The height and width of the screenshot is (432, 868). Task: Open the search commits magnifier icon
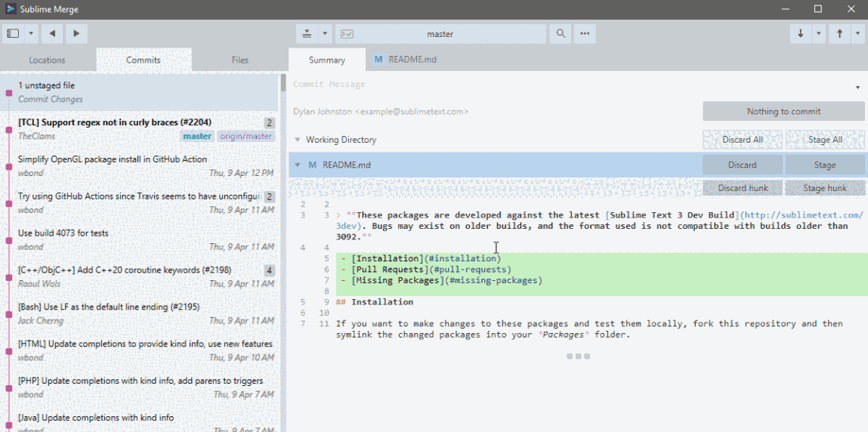pos(561,34)
